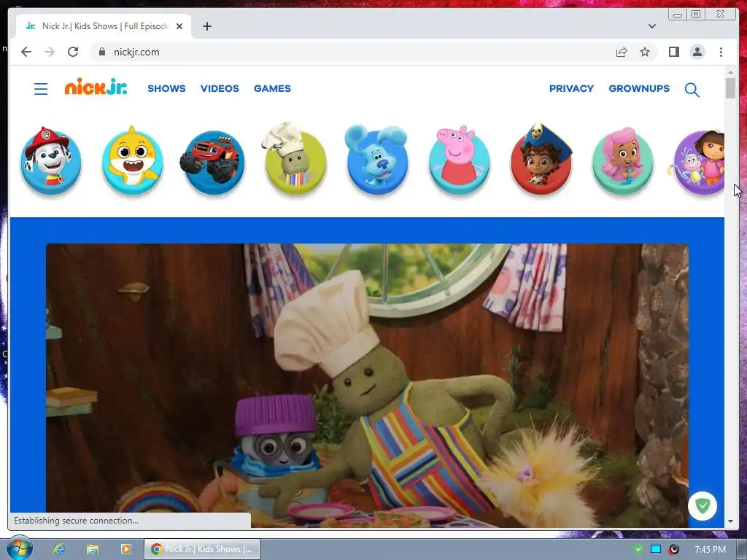Image resolution: width=747 pixels, height=560 pixels.
Task: Toggle the browser side panel
Action: (673, 52)
